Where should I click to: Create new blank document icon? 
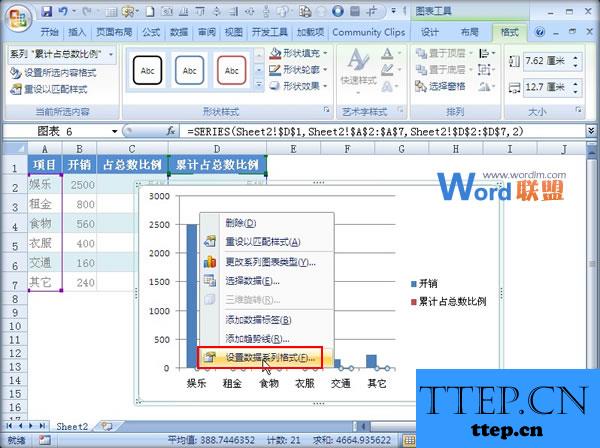150,11
